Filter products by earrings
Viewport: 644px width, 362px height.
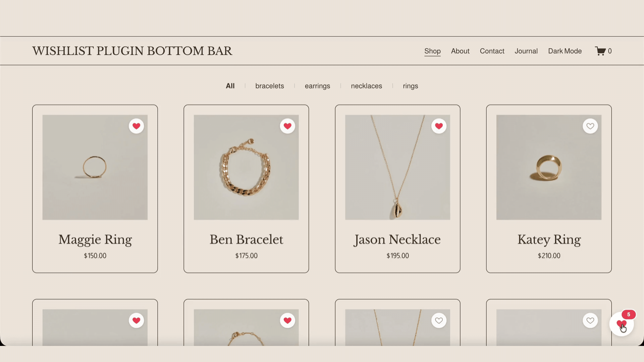tap(317, 86)
